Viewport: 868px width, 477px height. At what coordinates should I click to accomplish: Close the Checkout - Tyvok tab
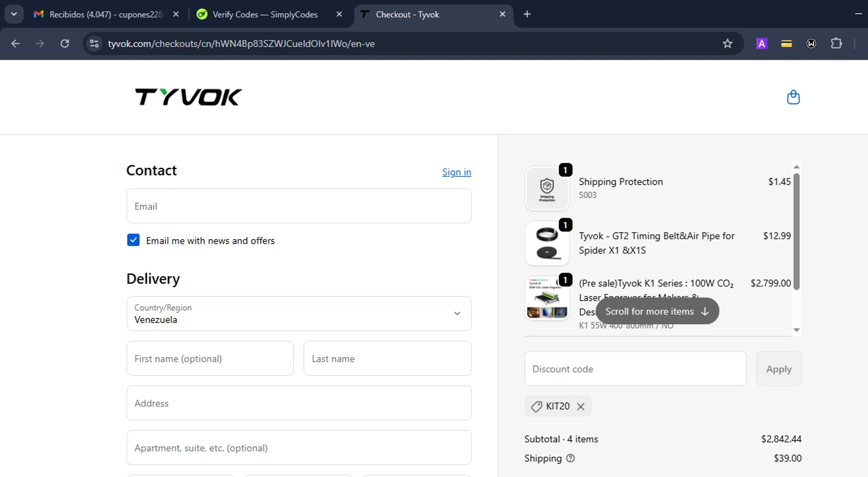click(502, 14)
